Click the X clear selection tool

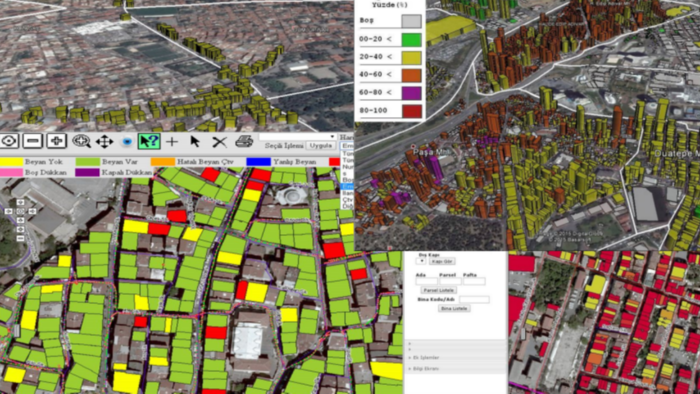(219, 142)
